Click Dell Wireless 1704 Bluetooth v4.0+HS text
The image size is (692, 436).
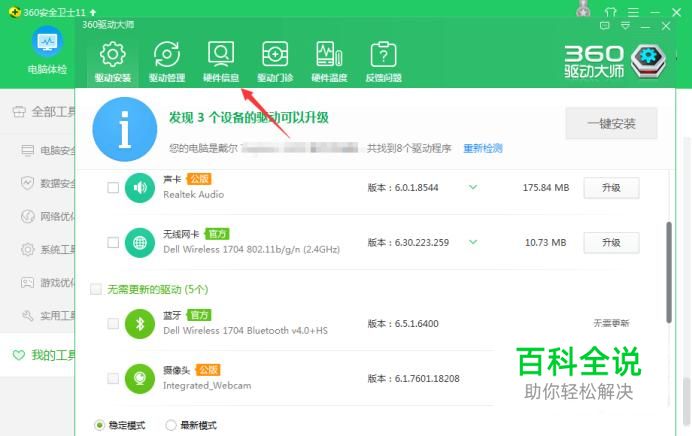245,331
